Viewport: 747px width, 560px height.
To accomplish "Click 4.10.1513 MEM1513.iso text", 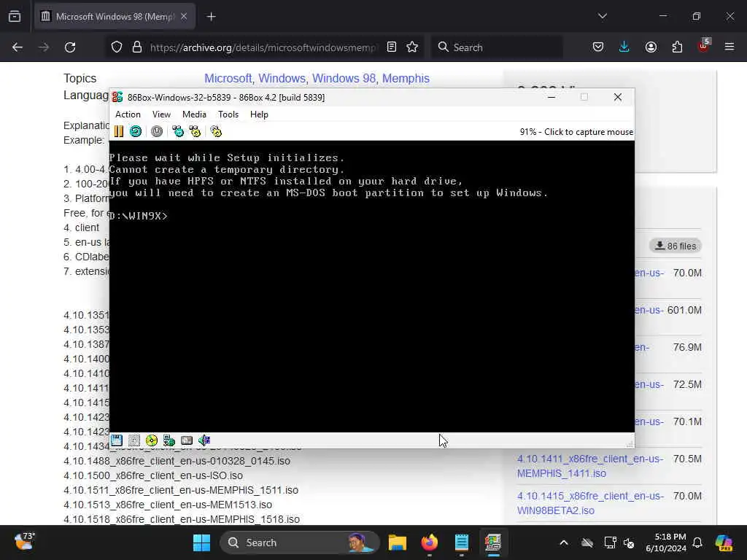I will tap(168, 505).
